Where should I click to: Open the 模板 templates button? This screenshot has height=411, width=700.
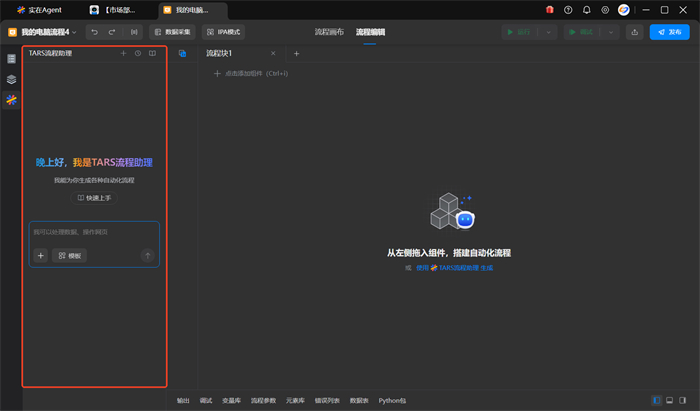tap(69, 256)
